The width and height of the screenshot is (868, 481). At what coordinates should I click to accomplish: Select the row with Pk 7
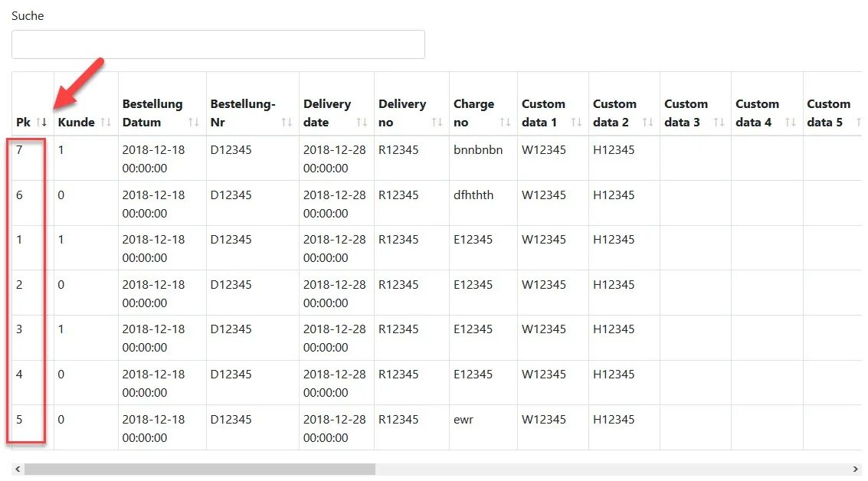20,150
